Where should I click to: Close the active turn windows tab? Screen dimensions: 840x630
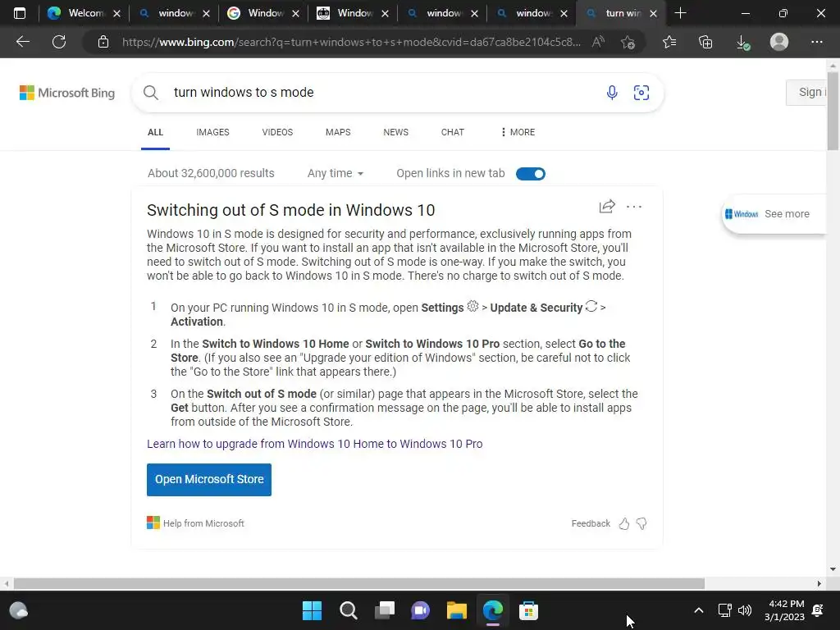(x=653, y=14)
